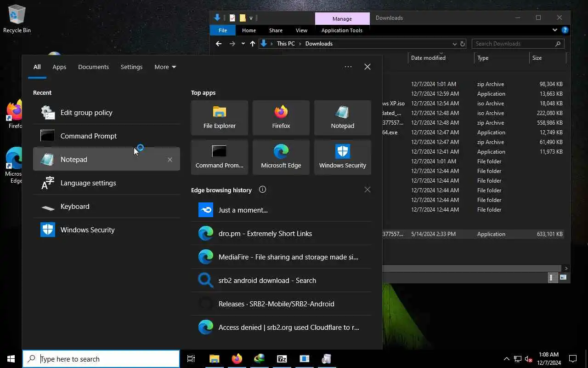Click the Notepad tile under Top apps

click(343, 118)
